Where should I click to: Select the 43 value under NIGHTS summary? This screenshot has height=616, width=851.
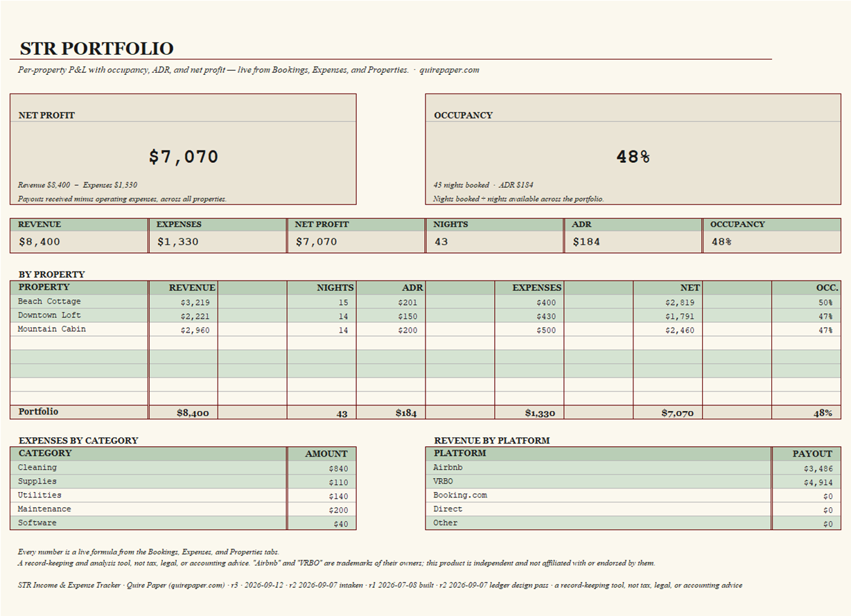[441, 242]
